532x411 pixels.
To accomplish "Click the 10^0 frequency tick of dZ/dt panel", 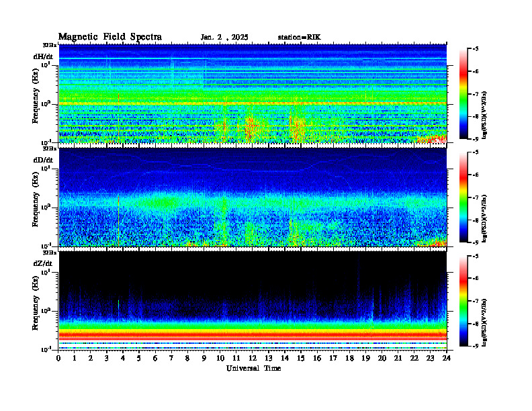I will coord(46,311).
